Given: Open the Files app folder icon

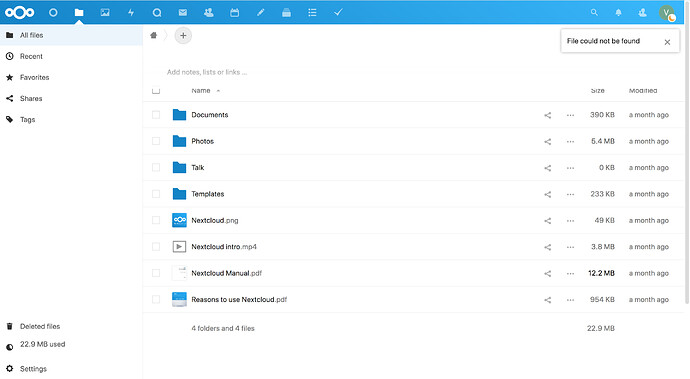Looking at the screenshot, I should pos(79,12).
